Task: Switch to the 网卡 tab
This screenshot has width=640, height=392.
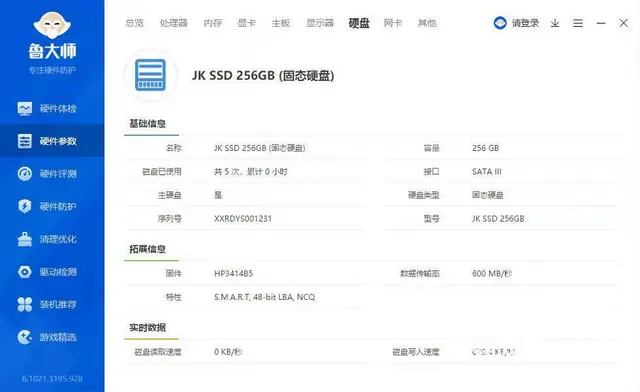Action: 393,23
